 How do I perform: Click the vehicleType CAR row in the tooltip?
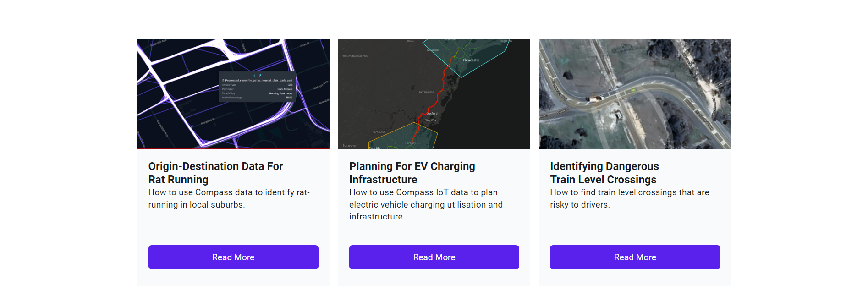(x=257, y=85)
